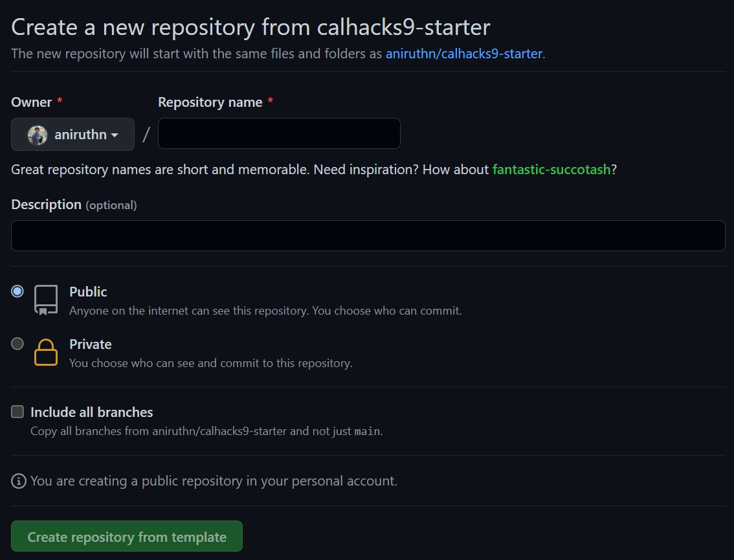Click the info circle icon near the notice
Screen dimensions: 734x560
click(x=18, y=480)
